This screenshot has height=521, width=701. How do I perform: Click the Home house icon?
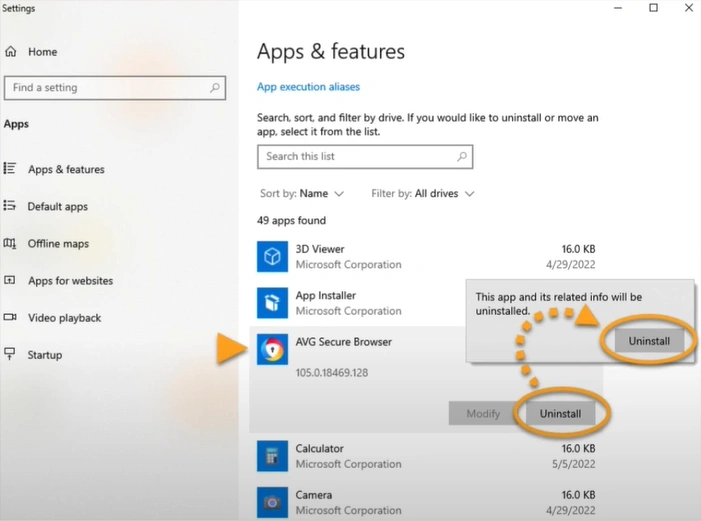pos(11,52)
